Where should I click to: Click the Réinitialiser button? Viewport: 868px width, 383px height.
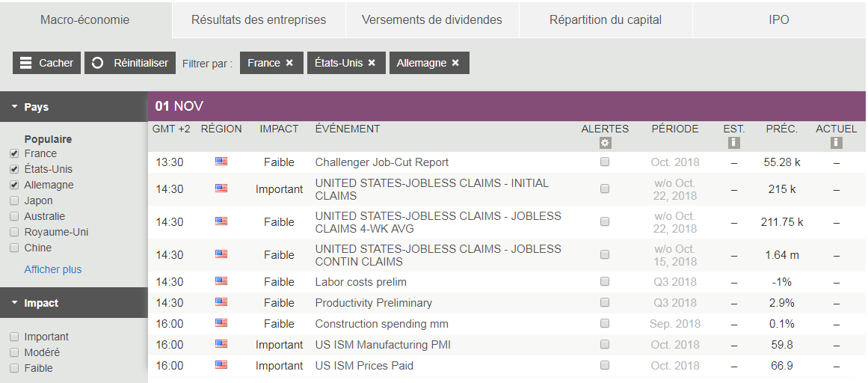pyautogui.click(x=130, y=63)
